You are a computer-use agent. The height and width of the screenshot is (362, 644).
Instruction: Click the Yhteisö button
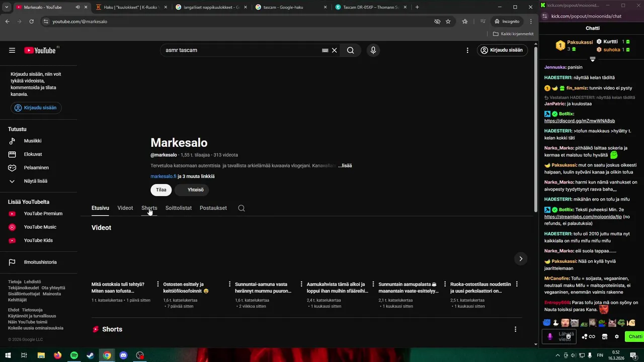(192, 190)
